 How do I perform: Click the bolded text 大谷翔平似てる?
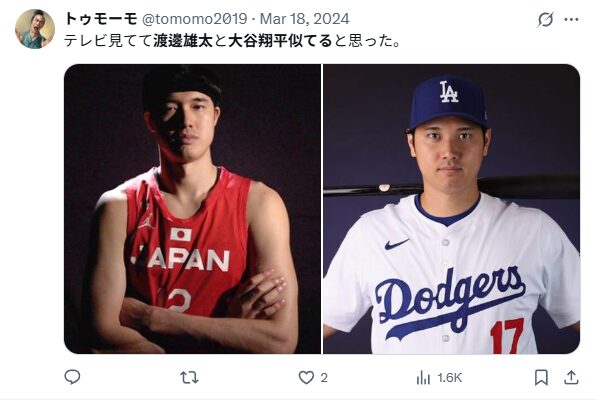(x=280, y=41)
